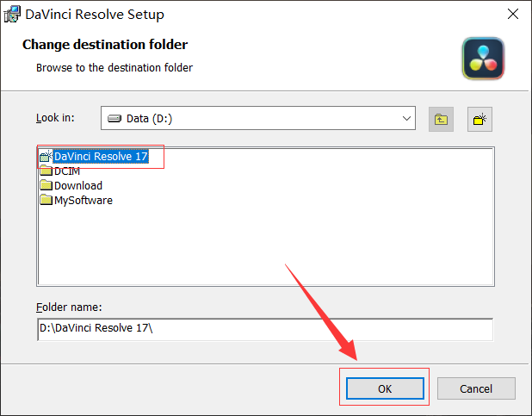
Task: Select the DaVinci Resolve 17 folder name
Action: (101, 157)
